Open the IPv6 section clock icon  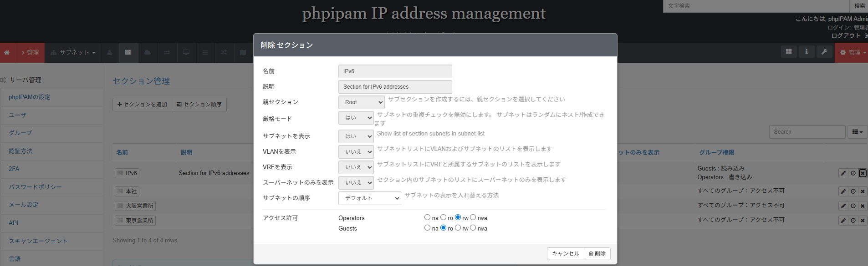(853, 173)
